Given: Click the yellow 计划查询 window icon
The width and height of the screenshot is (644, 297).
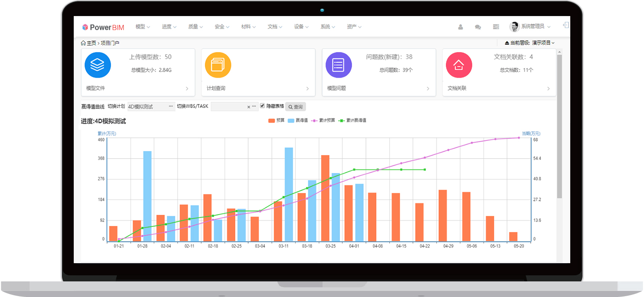Looking at the screenshot, I should click(218, 65).
